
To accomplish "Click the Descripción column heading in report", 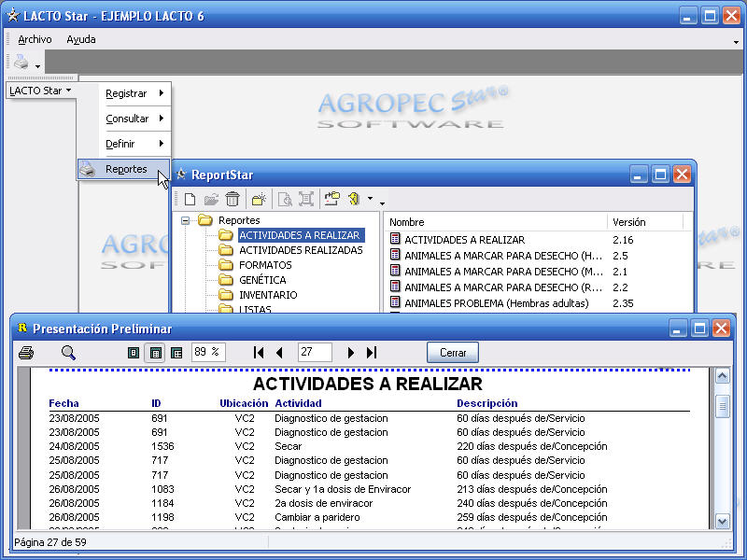I will click(x=486, y=403).
